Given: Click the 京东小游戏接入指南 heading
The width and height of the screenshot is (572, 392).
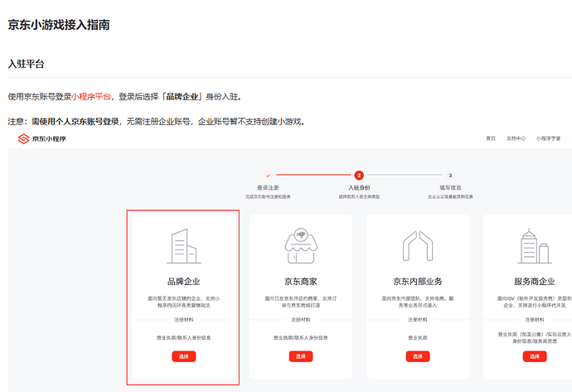Looking at the screenshot, I should [x=59, y=25].
